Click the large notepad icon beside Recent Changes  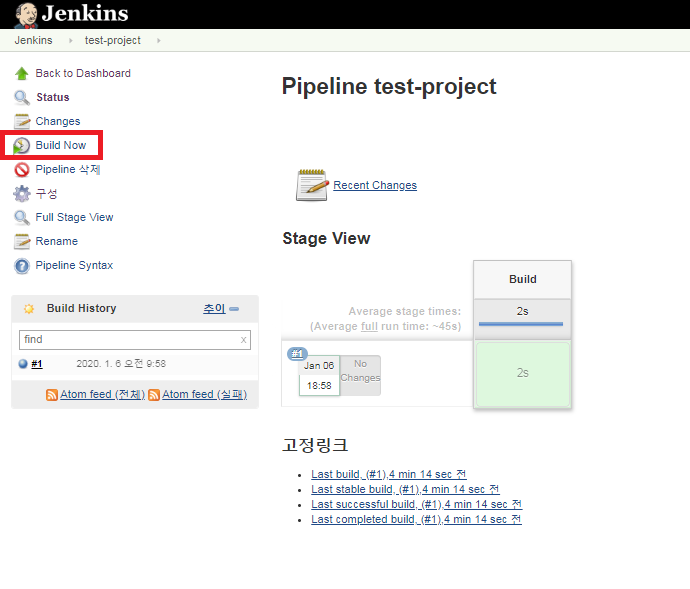click(312, 185)
